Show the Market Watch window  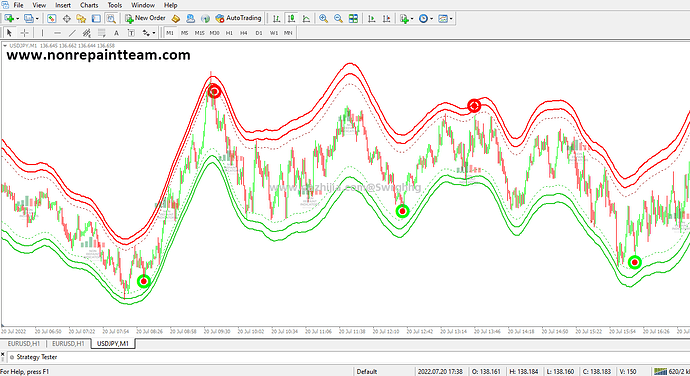coord(51,18)
